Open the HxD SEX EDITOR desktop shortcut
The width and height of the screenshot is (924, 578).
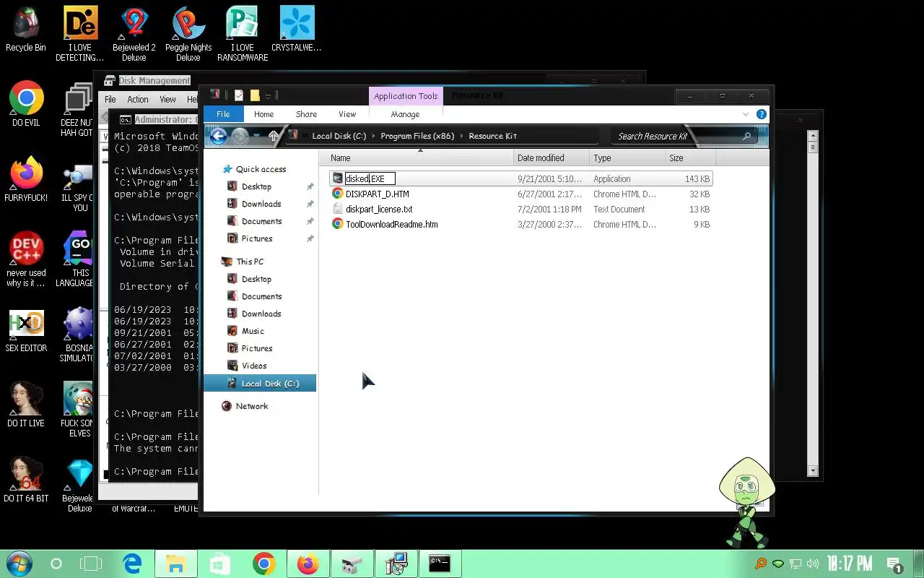[26, 331]
